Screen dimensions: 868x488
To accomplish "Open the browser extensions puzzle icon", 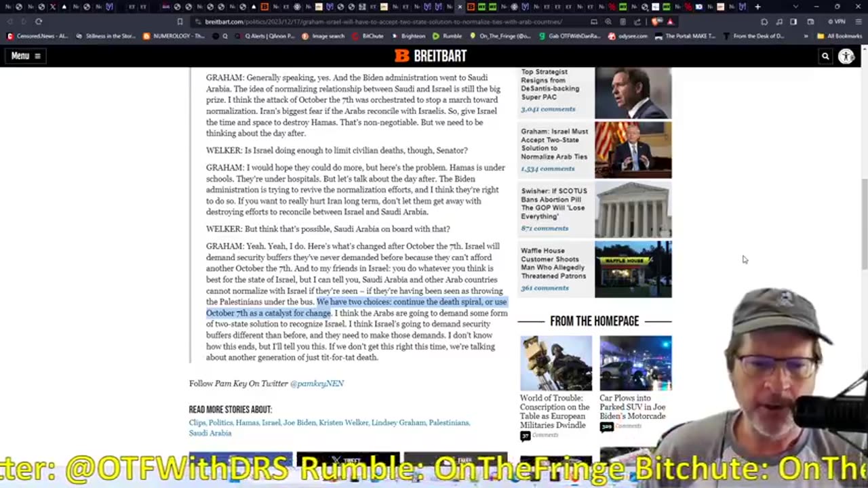I will point(764,22).
